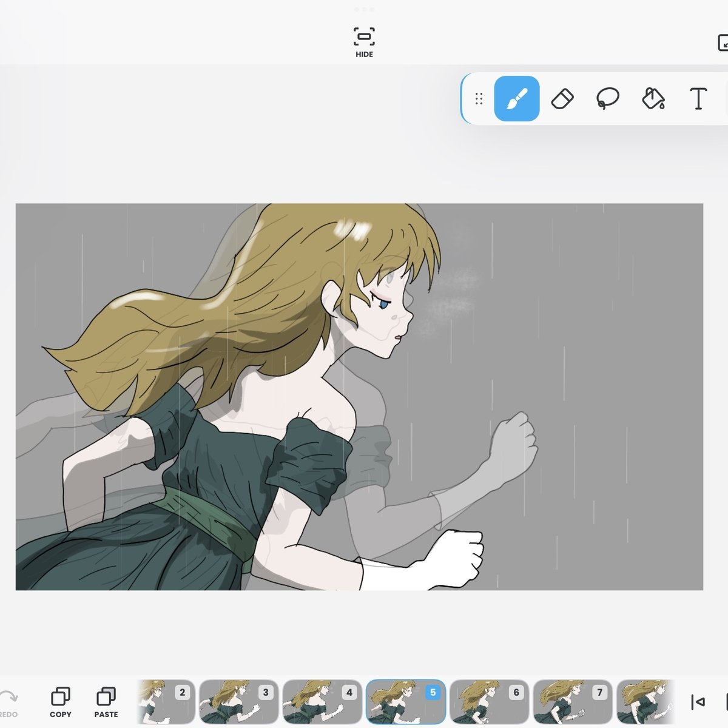Screen dimensions: 728x728
Task: Activate the Lasso selection tool
Action: coord(608,98)
